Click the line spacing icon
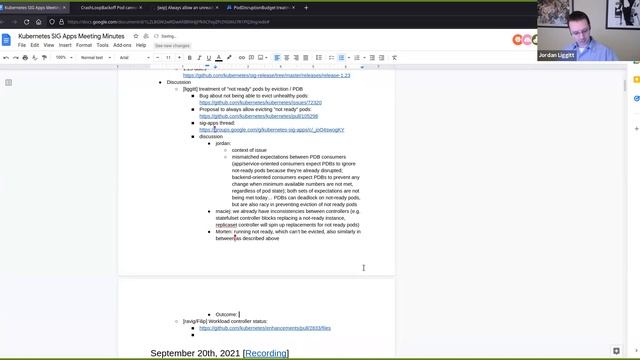 pos(319,58)
